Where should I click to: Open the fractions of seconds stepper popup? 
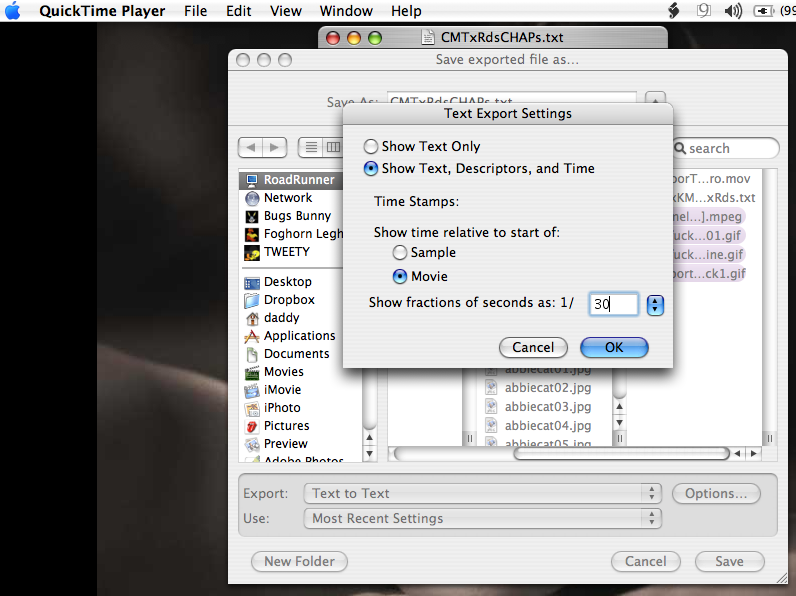(x=655, y=305)
